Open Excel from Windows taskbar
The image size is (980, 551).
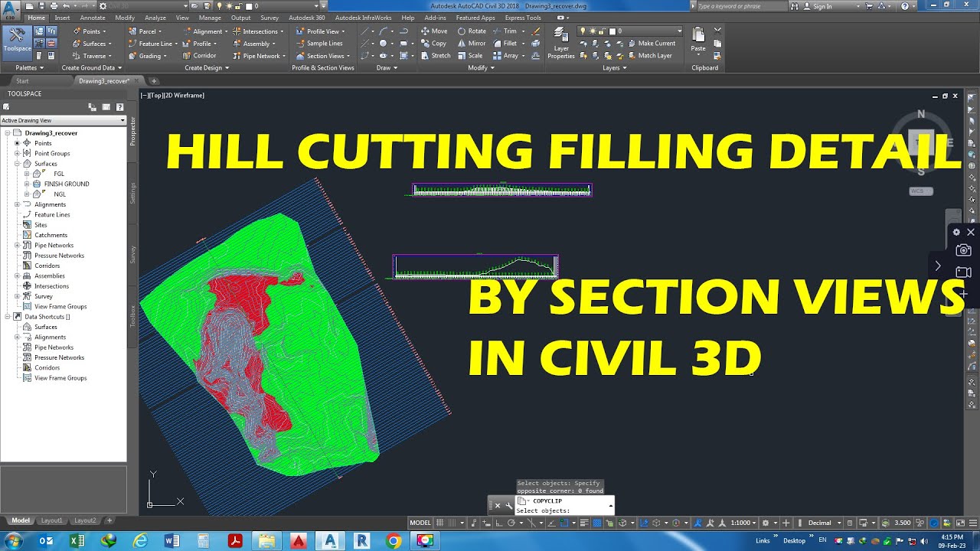click(77, 541)
